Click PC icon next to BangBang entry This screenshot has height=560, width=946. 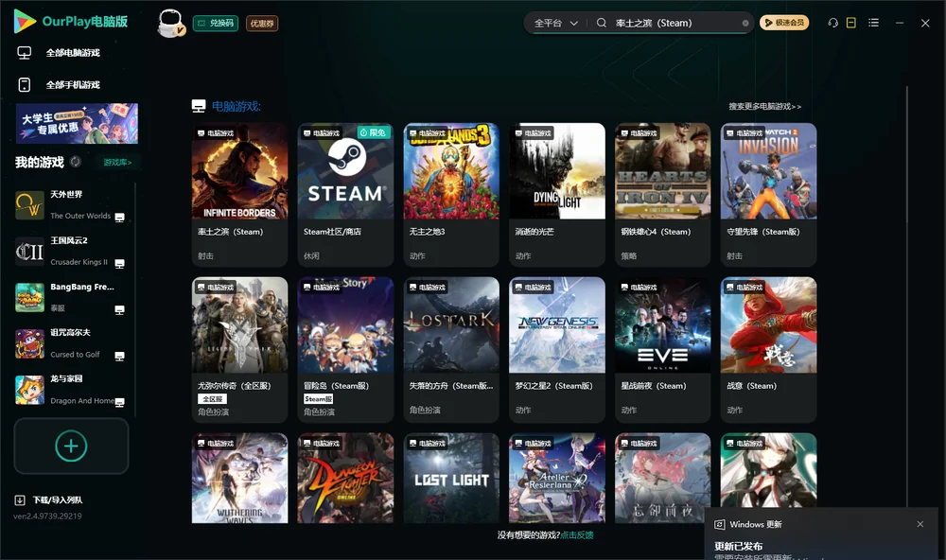pyautogui.click(x=120, y=310)
